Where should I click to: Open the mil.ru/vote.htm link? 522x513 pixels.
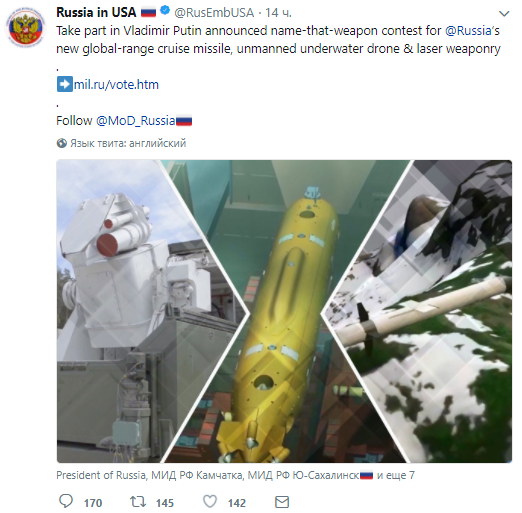pos(116,84)
